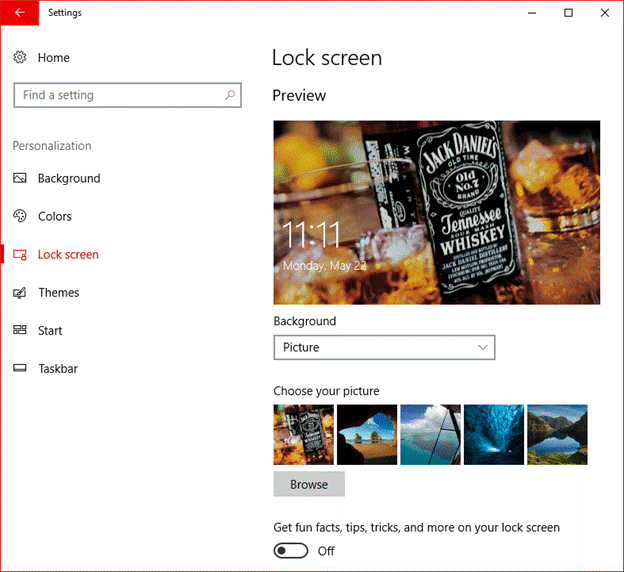624x572 pixels.
Task: Open Home via the gear icon
Action: [20, 57]
